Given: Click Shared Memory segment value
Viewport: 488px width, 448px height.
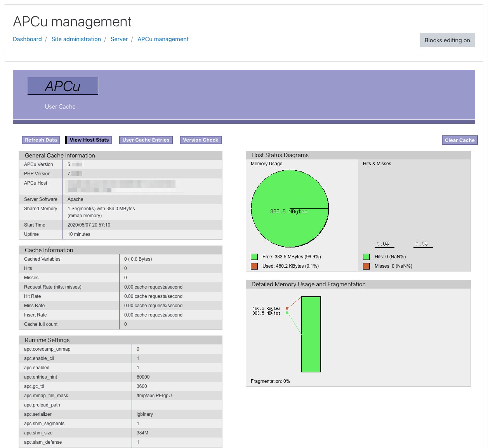Looking at the screenshot, I should pos(101,212).
